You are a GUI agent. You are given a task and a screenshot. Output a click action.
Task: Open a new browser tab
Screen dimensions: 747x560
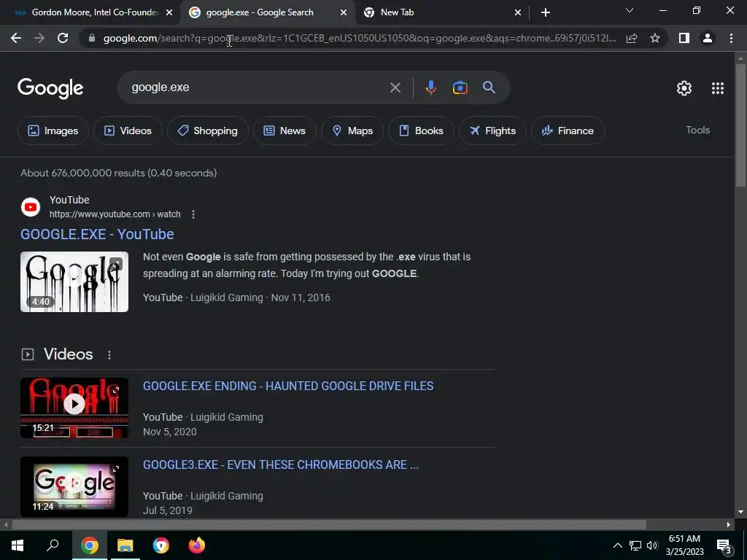point(546,12)
